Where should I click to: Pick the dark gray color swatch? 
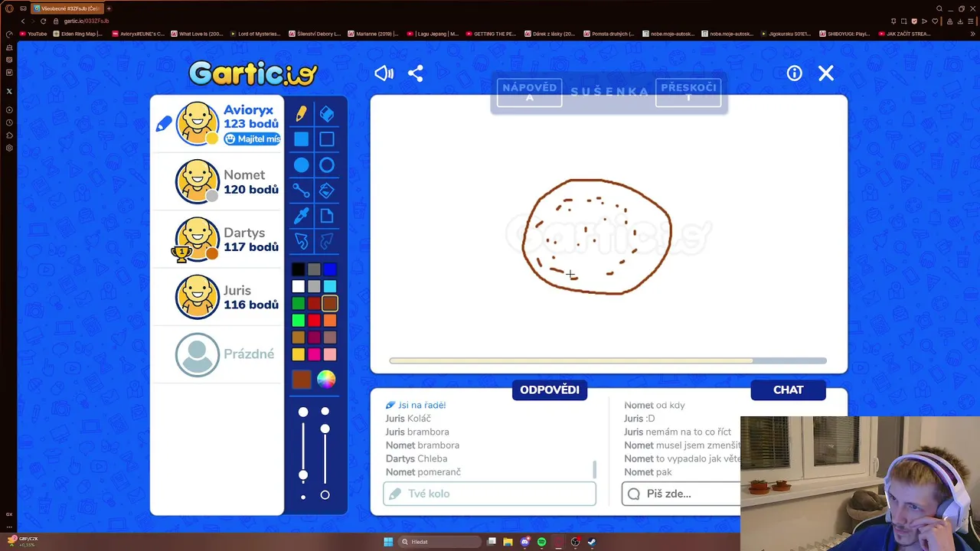point(314,269)
